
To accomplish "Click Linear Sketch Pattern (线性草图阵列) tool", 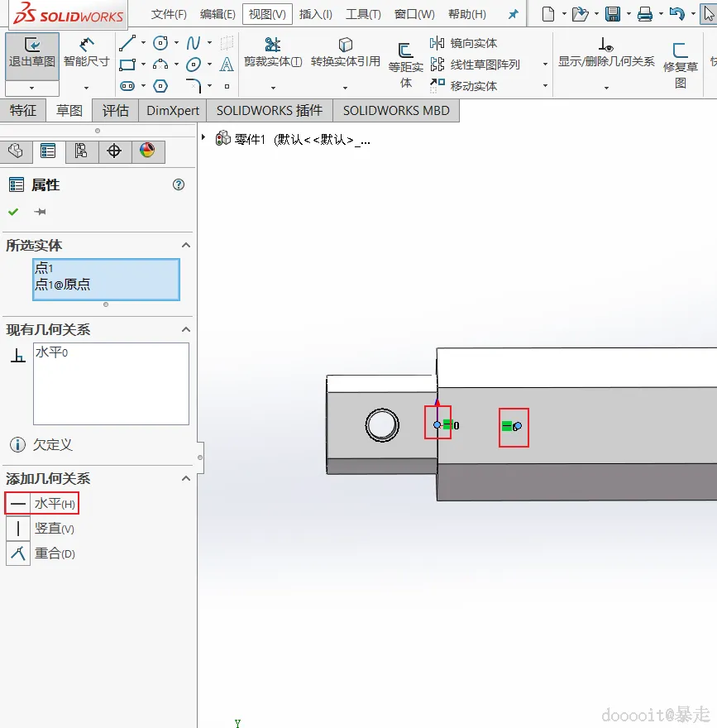I will [x=475, y=65].
